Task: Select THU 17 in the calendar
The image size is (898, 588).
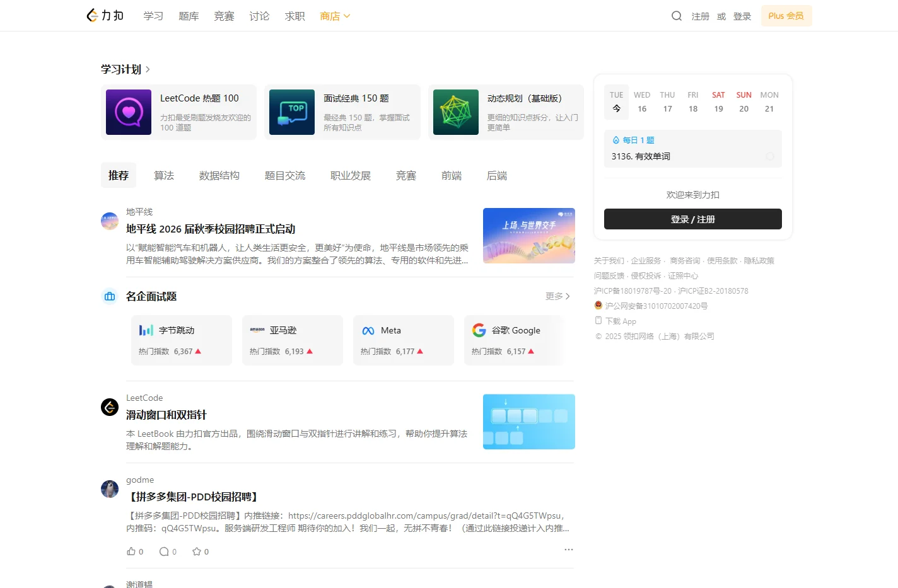Action: pos(668,102)
